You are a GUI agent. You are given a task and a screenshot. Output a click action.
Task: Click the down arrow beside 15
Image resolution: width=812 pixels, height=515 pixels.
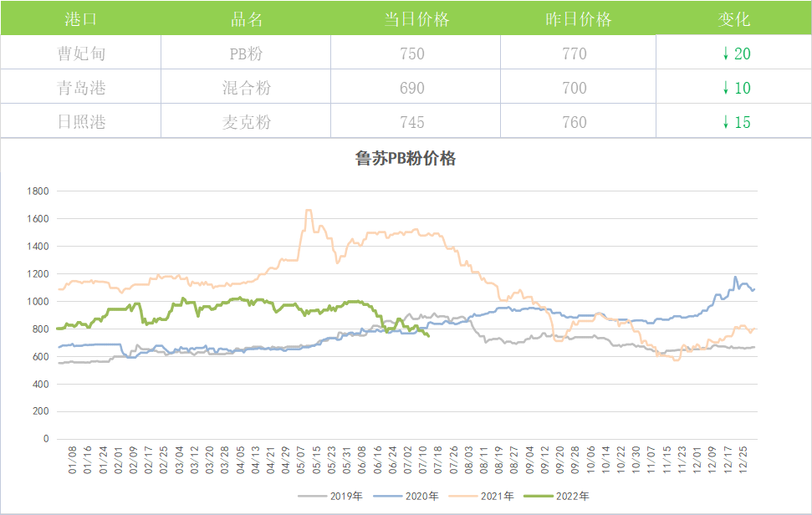click(x=725, y=122)
